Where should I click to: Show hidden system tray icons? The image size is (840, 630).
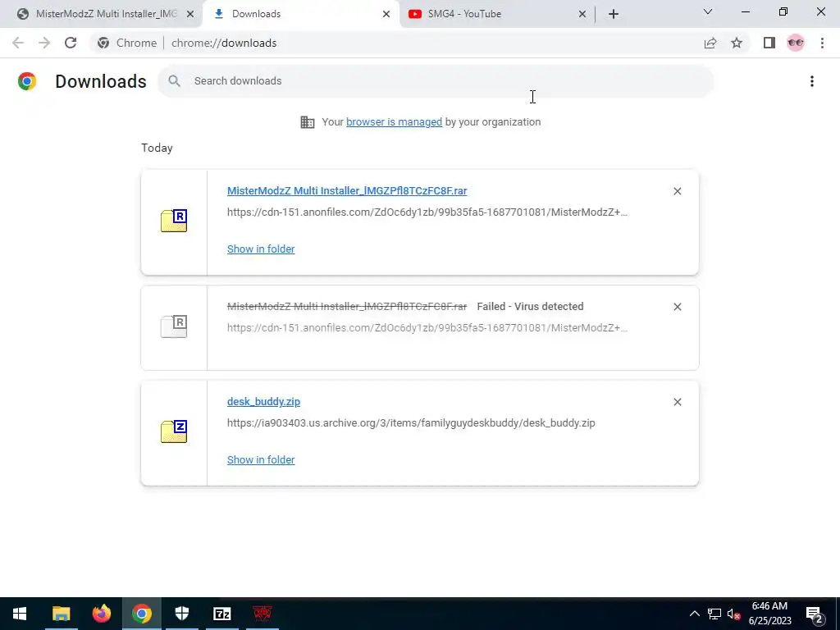click(694, 614)
